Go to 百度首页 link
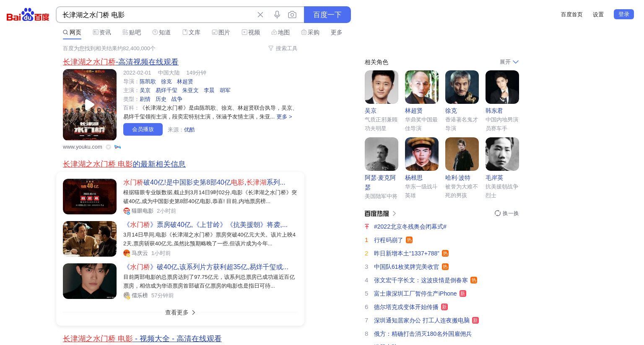This screenshot has width=644, height=345. pos(572,14)
